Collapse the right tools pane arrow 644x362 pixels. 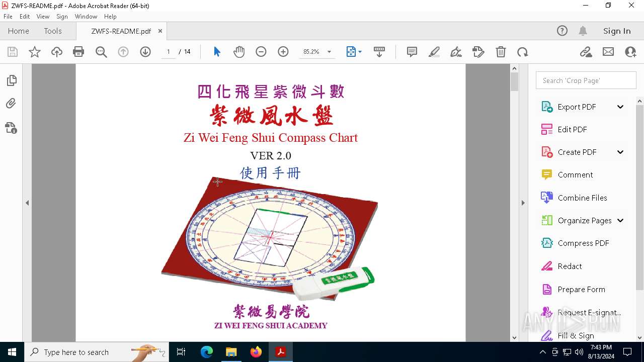[523, 203]
